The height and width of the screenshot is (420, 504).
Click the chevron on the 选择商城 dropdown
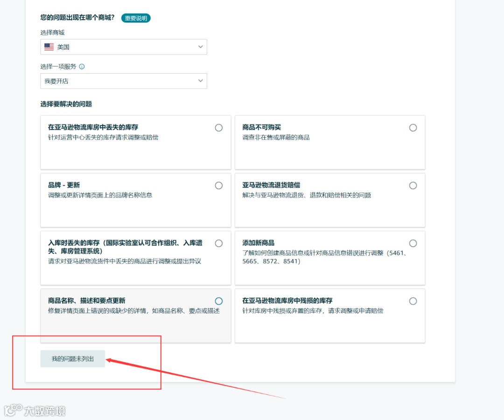pyautogui.click(x=200, y=47)
